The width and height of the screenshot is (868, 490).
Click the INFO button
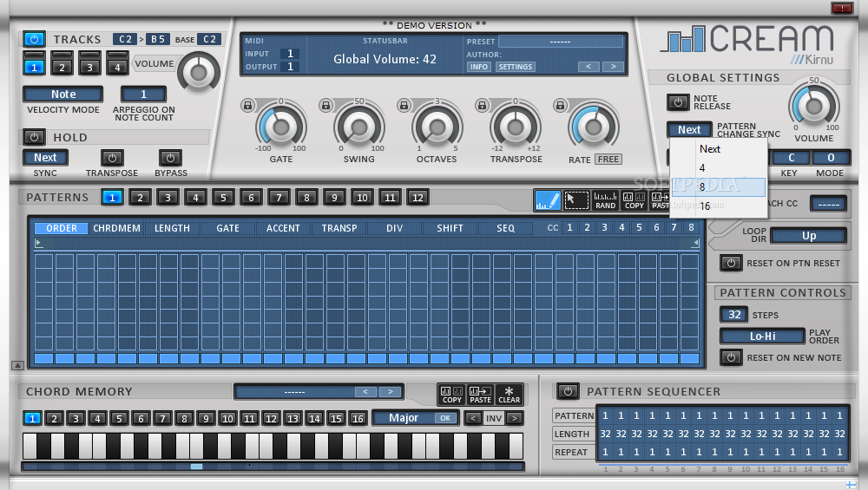pos(479,67)
